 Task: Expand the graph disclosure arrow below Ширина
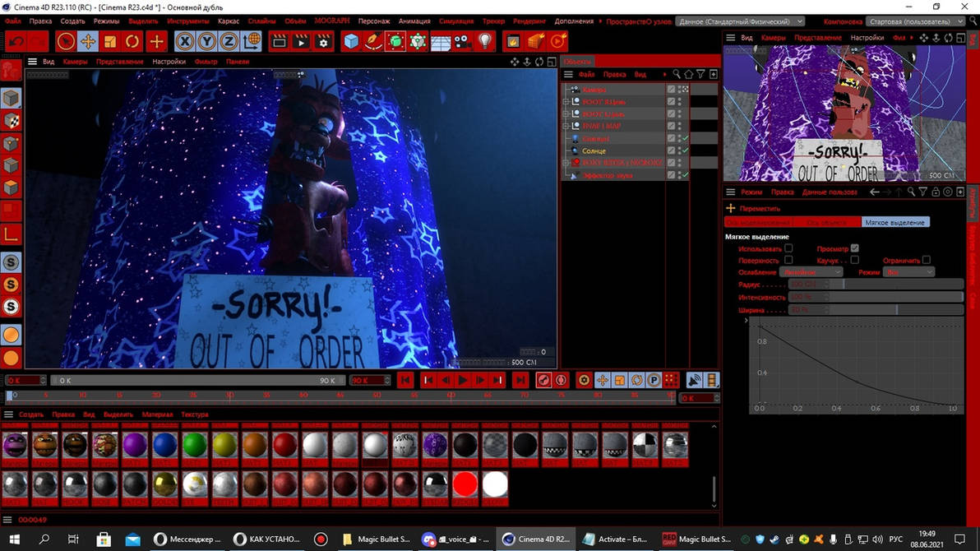(x=746, y=320)
